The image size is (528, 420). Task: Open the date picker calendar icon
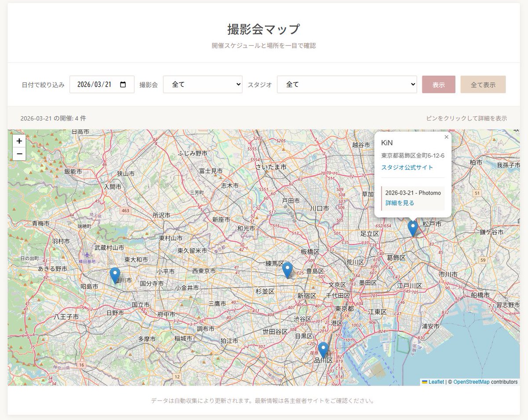[123, 85]
